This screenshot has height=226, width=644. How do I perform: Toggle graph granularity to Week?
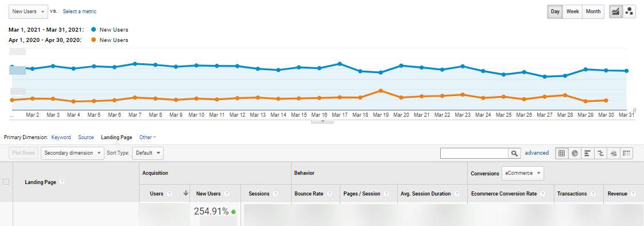pyautogui.click(x=572, y=12)
